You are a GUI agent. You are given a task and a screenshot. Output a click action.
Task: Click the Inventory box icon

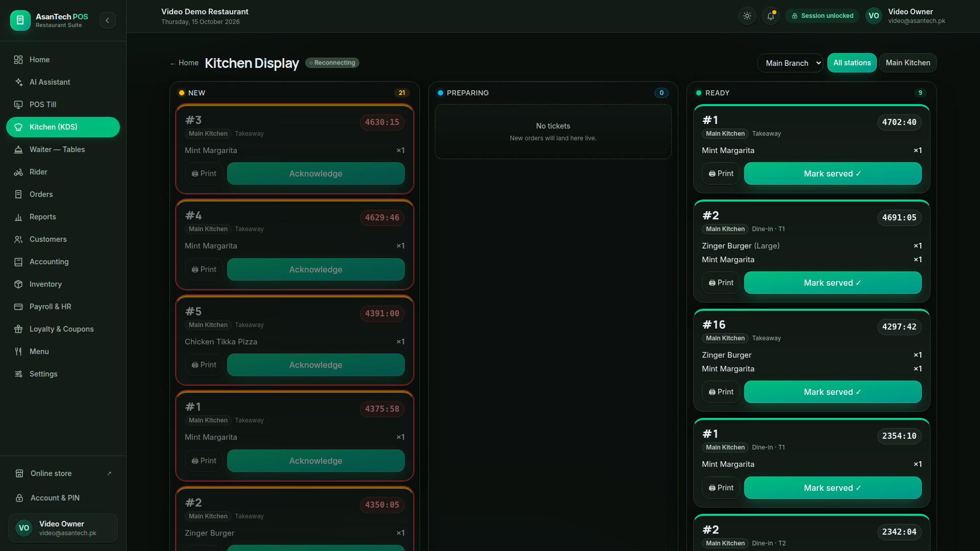coord(18,284)
